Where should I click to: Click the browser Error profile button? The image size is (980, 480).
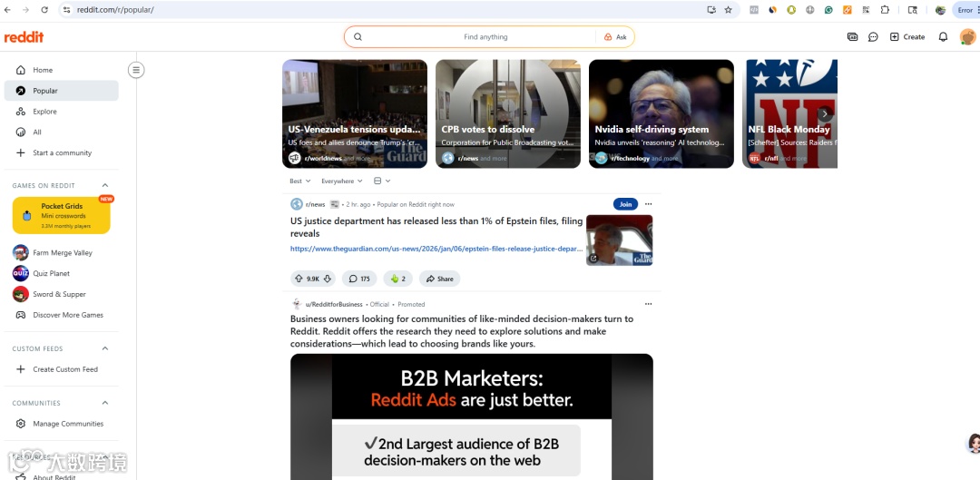965,10
